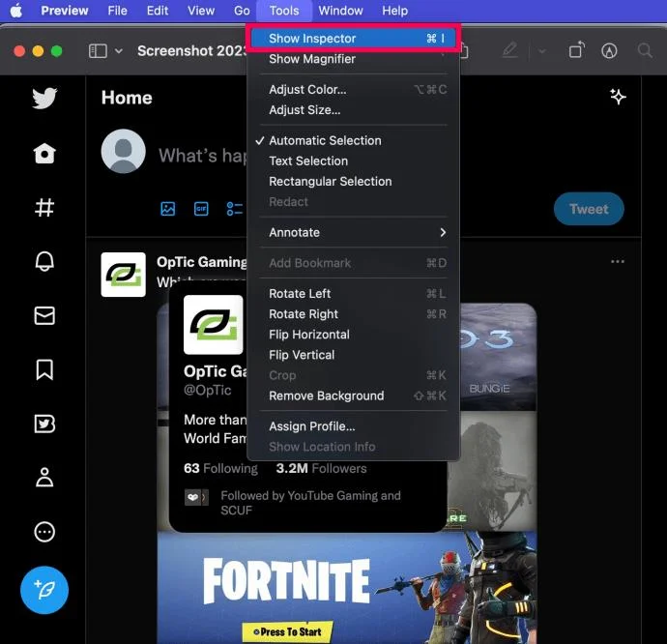
Task: Click the blue compose tweet button
Action: pyautogui.click(x=44, y=590)
